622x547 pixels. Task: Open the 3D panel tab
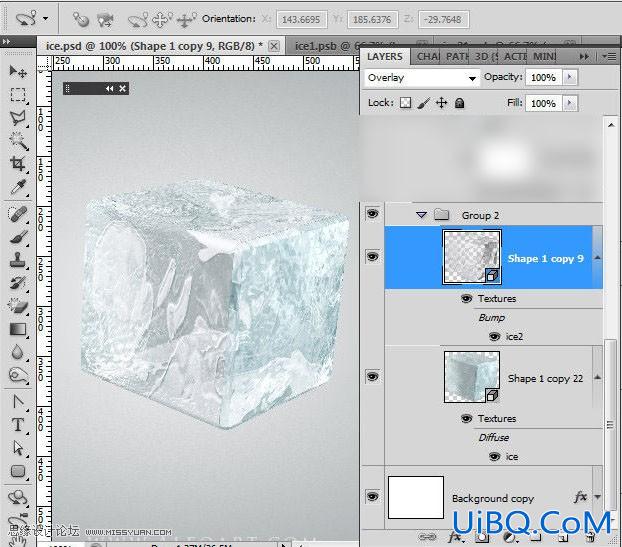tap(486, 57)
